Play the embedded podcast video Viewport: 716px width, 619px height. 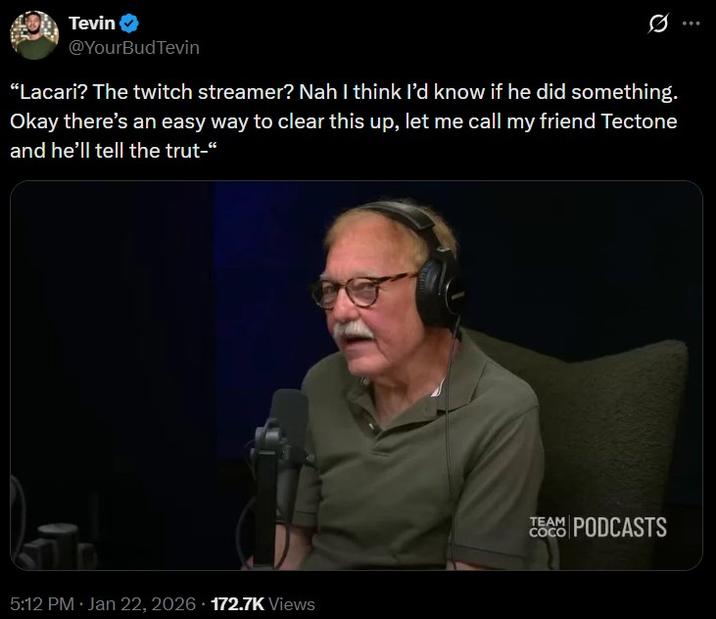point(356,375)
